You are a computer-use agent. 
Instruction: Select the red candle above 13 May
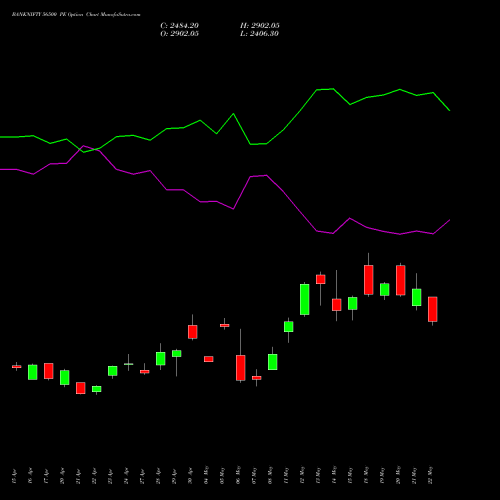coord(321,279)
